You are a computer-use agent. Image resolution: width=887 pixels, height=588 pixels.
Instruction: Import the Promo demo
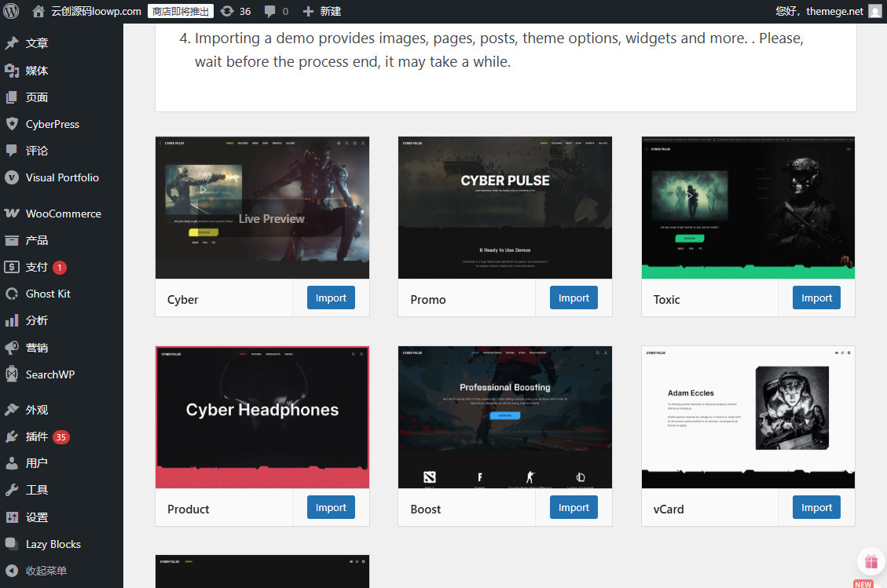[574, 298]
